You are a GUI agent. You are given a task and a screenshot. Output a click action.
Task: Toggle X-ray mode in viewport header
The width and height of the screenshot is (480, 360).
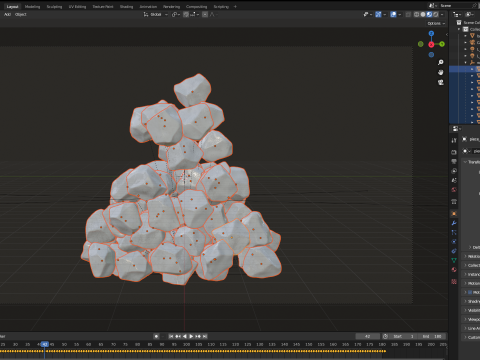(x=408, y=14)
